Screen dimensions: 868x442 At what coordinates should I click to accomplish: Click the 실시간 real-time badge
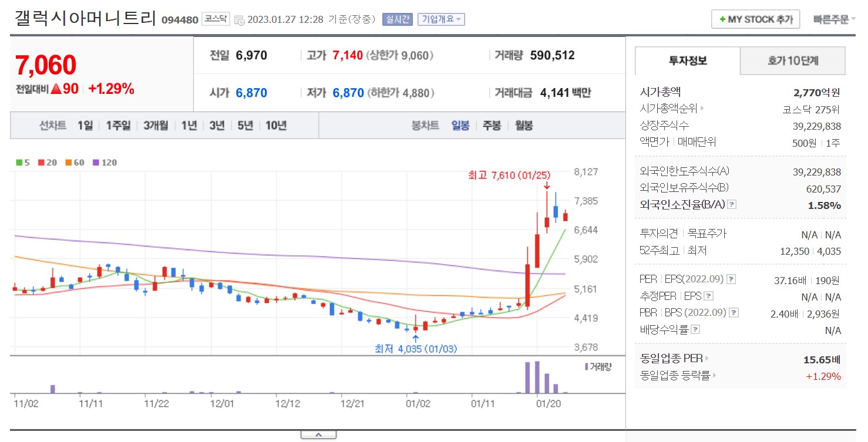click(398, 19)
